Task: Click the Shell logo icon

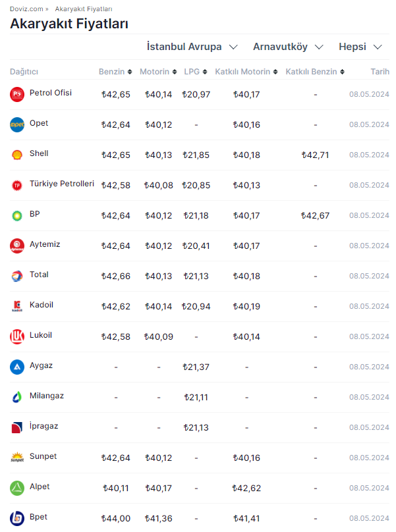Action: point(17,155)
